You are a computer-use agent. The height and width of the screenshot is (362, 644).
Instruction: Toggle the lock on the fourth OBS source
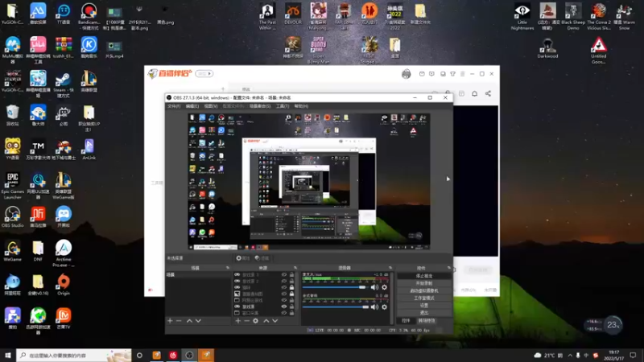click(x=291, y=294)
